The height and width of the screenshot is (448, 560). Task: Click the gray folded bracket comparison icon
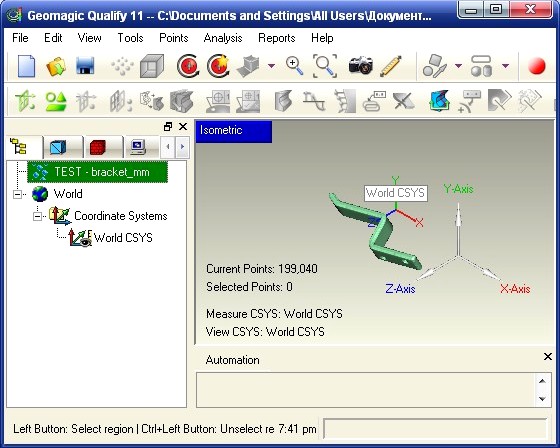pos(284,101)
